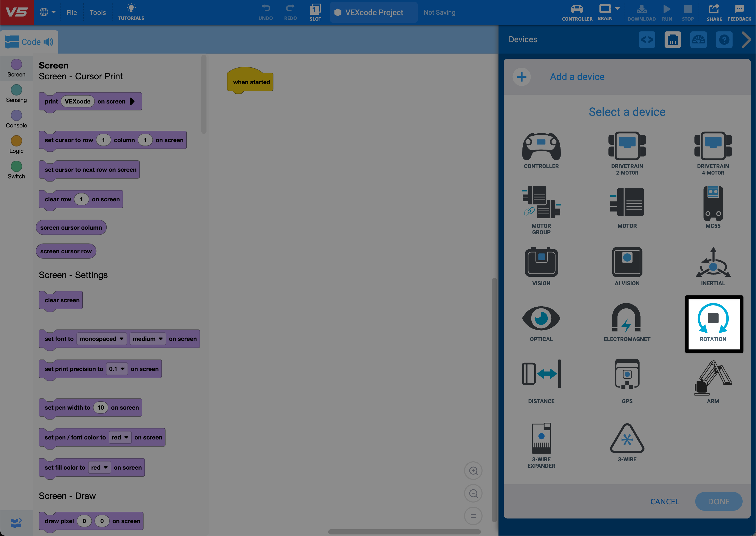Open the Brain dropdown arrow

pos(617,8)
